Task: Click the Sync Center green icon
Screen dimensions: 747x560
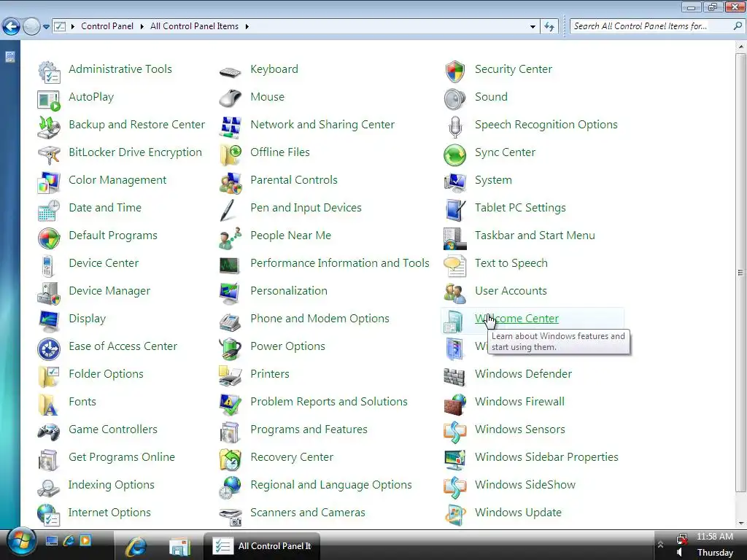Action: click(x=455, y=155)
